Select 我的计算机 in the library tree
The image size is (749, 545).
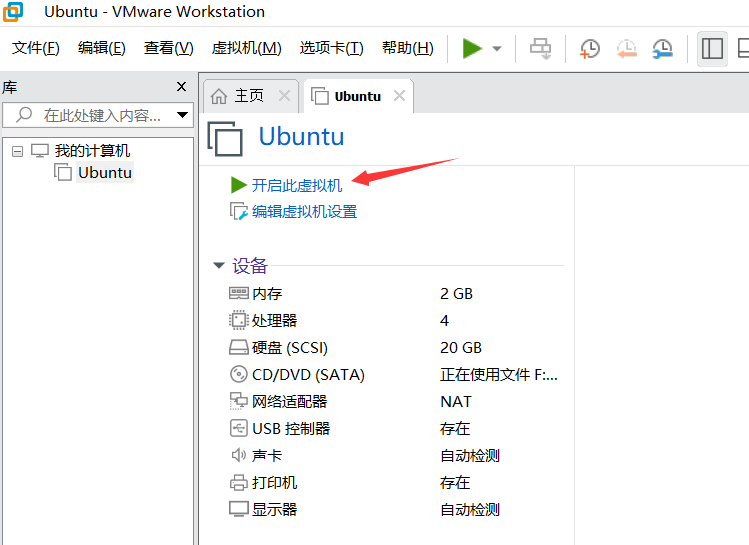[92, 151]
